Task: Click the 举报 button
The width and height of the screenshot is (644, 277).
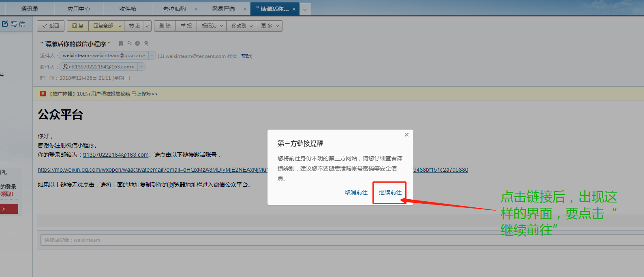Action: pos(186,26)
